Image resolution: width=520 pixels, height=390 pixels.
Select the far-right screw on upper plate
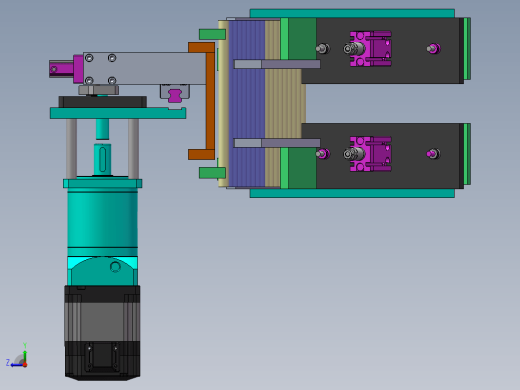coord(433,49)
